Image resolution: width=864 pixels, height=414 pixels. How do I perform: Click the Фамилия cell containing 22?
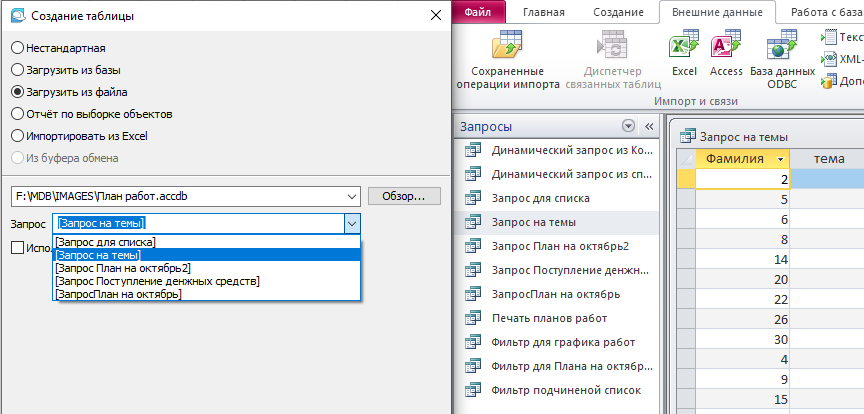click(742, 299)
